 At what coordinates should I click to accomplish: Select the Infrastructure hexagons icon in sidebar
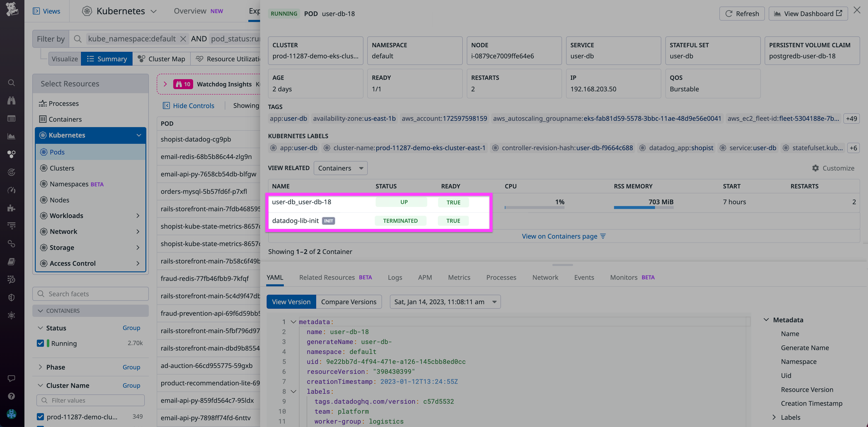[12, 154]
